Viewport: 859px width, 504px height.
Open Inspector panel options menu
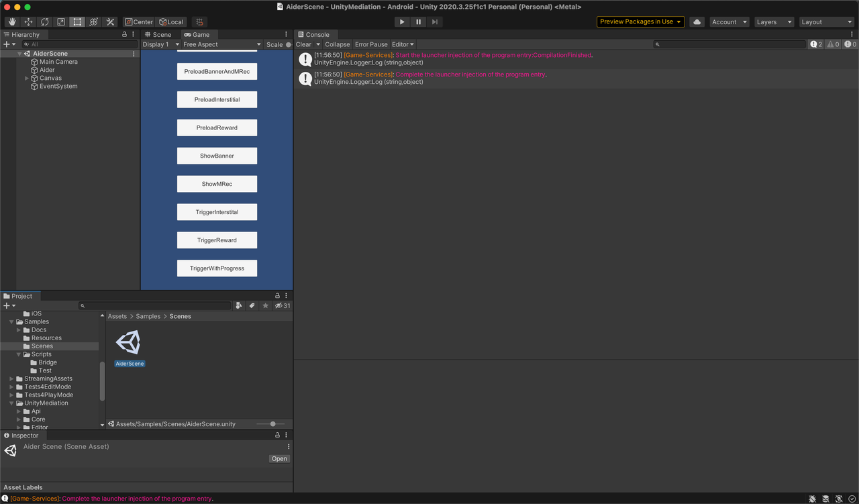point(287,436)
